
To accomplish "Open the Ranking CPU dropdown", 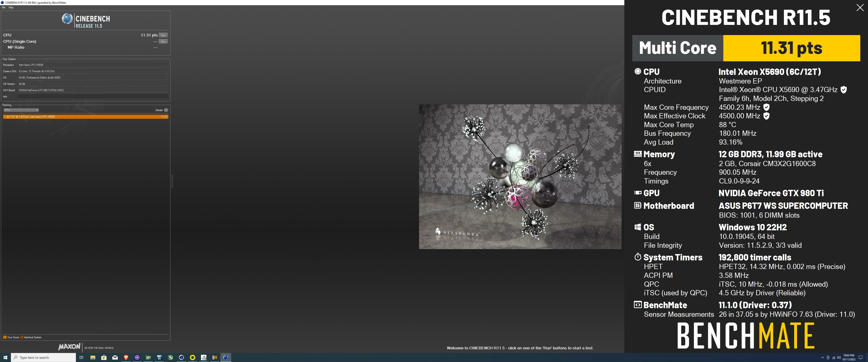I will click(x=21, y=110).
